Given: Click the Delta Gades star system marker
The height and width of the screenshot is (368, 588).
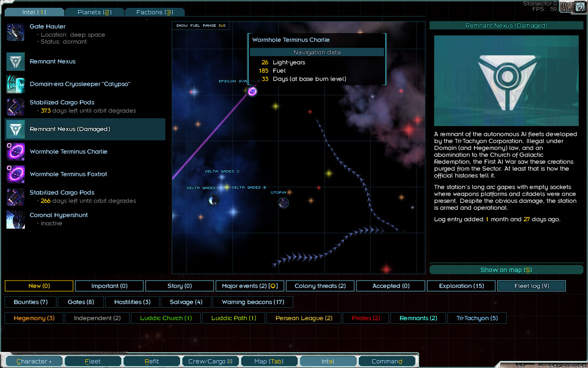Looking at the screenshot, I should tap(214, 200).
